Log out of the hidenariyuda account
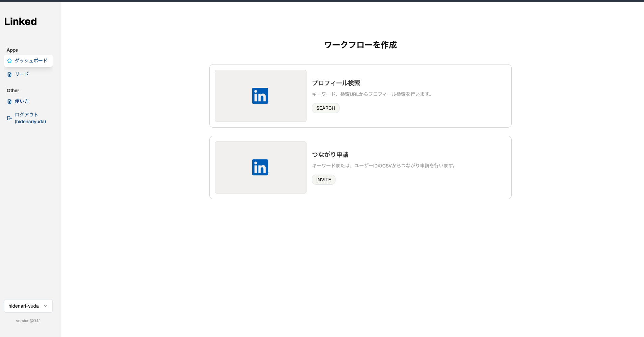The height and width of the screenshot is (337, 644). click(30, 118)
